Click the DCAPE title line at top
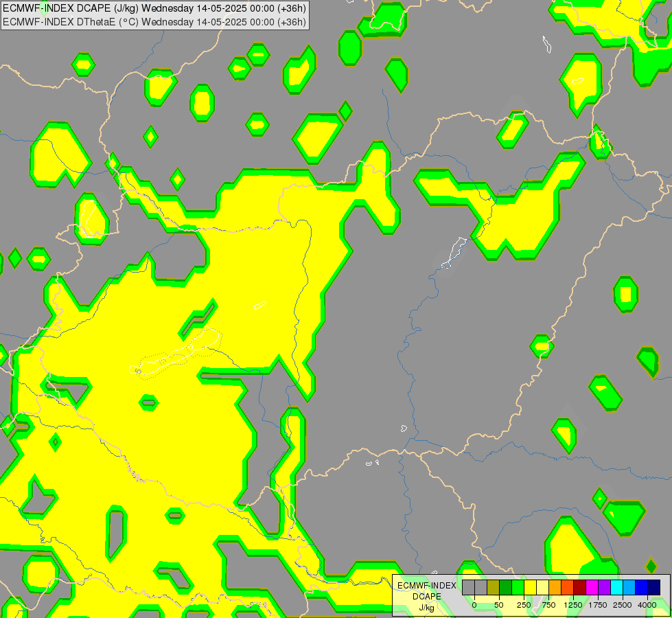The image size is (672, 618). pyautogui.click(x=154, y=8)
